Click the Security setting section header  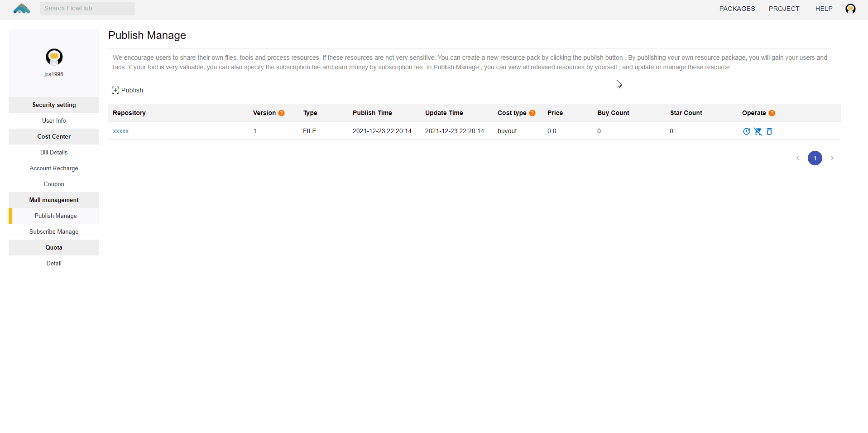54,105
